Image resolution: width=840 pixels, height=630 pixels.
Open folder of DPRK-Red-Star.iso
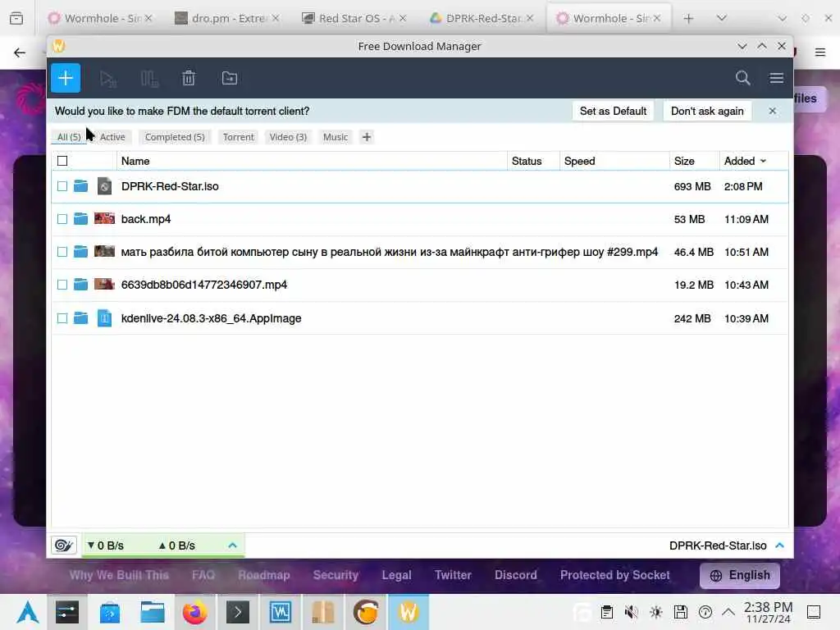click(x=81, y=186)
